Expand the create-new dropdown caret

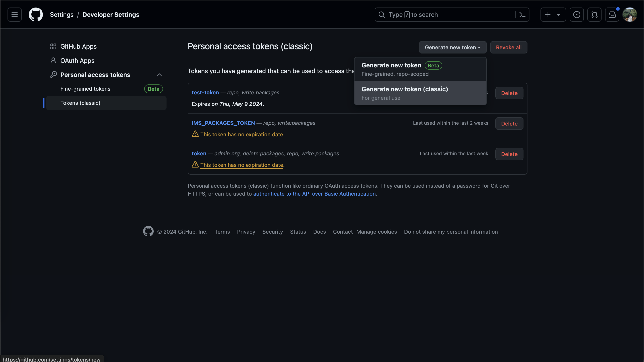click(x=558, y=15)
